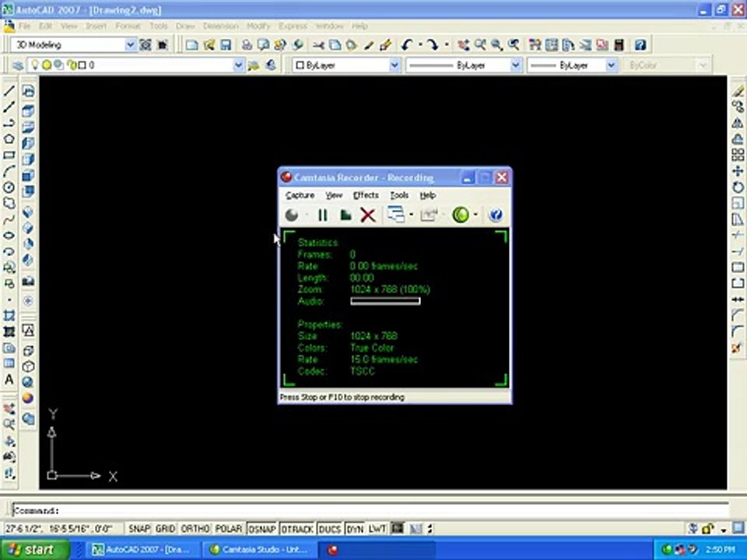Toggle OSNAP in status bar
The width and height of the screenshot is (747, 560).
coord(262,529)
